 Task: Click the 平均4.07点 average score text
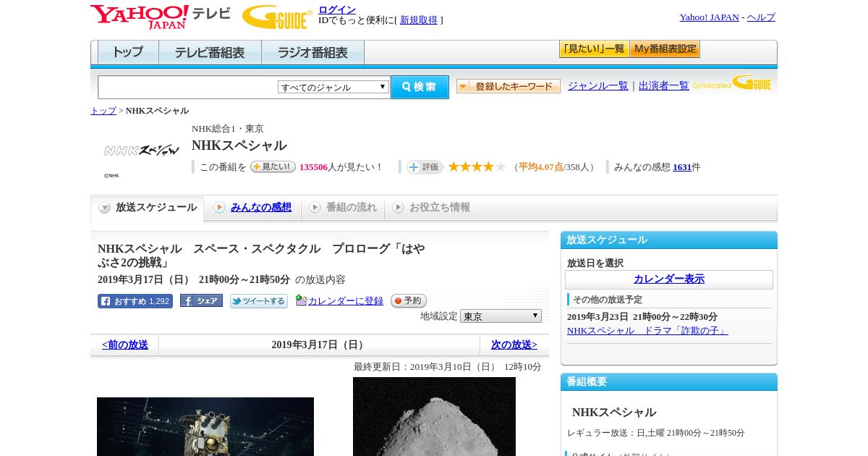pyautogui.click(x=540, y=167)
